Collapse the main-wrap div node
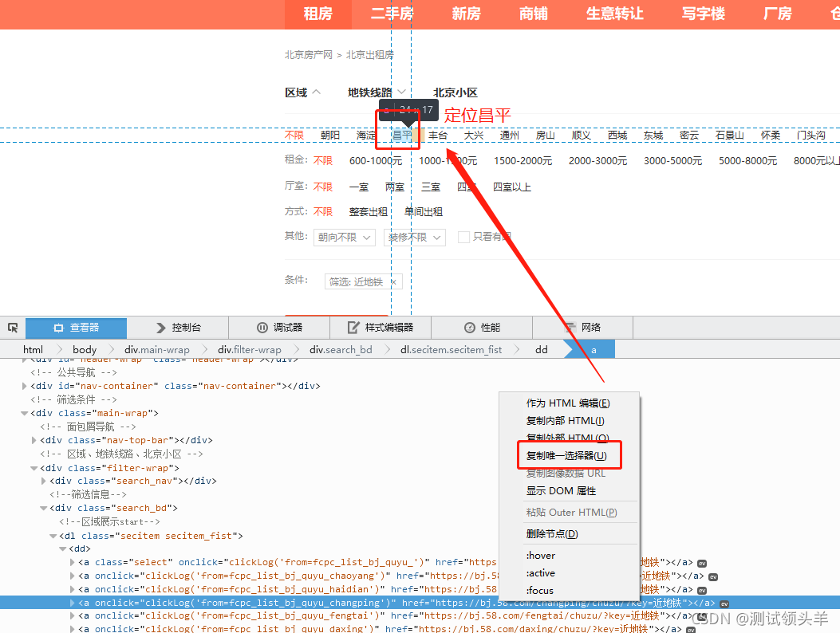Viewport: 840px width, 633px height. (24, 414)
